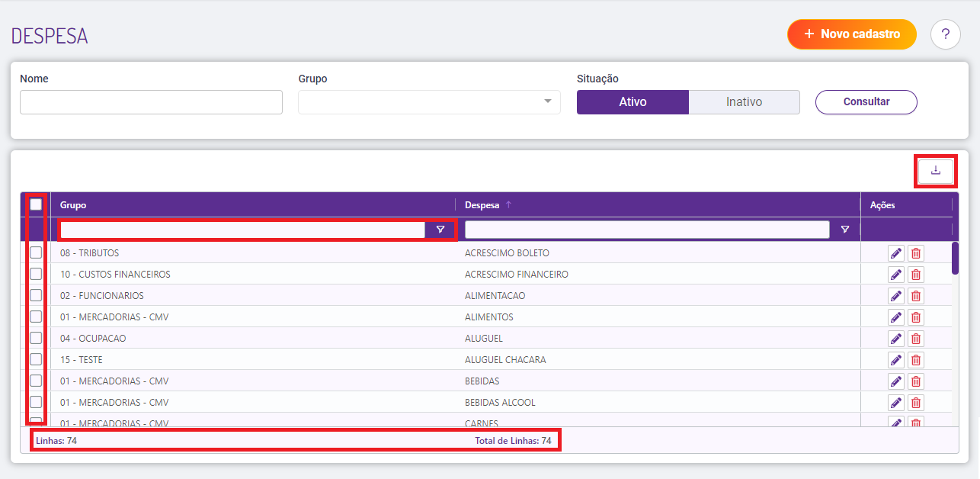Switch Situação to Ativo
The image size is (980, 479).
633,102
